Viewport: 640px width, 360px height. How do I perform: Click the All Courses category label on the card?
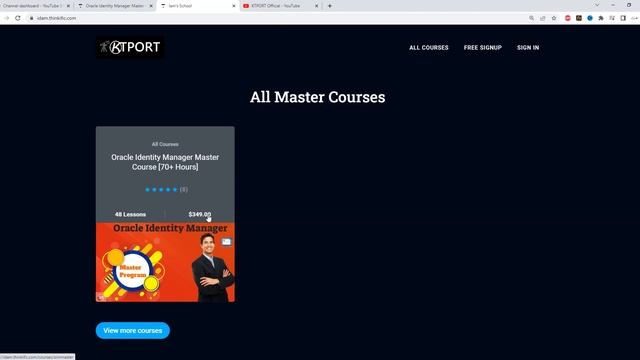pyautogui.click(x=165, y=144)
